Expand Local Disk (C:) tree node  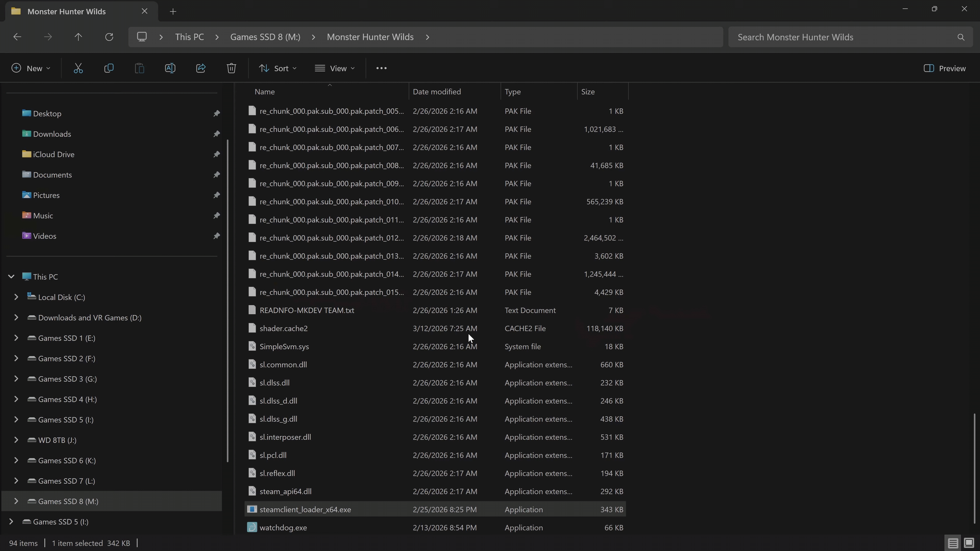pos(16,297)
